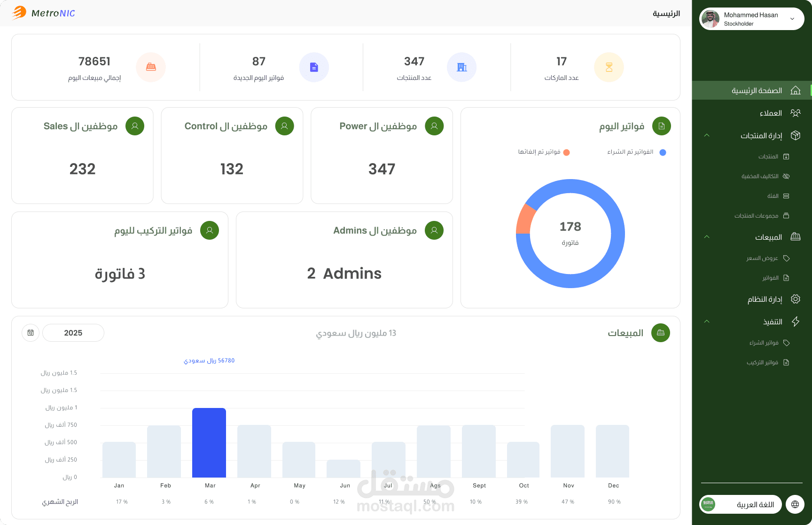The width and height of the screenshot is (812, 525).
Task: Click the calendar icon beside 2025
Action: [x=31, y=333]
